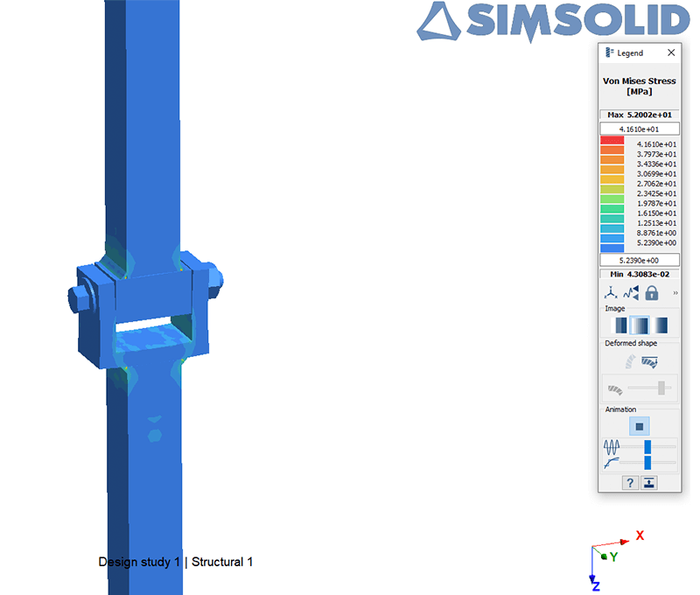The width and height of the screenshot is (700, 595).
Task: Click the min/max flip icon in Legend
Action: [631, 293]
